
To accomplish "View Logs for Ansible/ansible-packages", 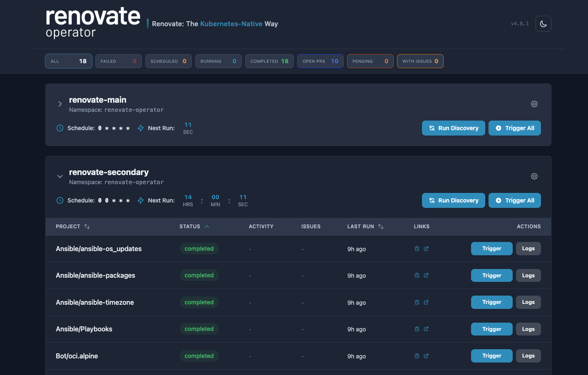I will 528,276.
